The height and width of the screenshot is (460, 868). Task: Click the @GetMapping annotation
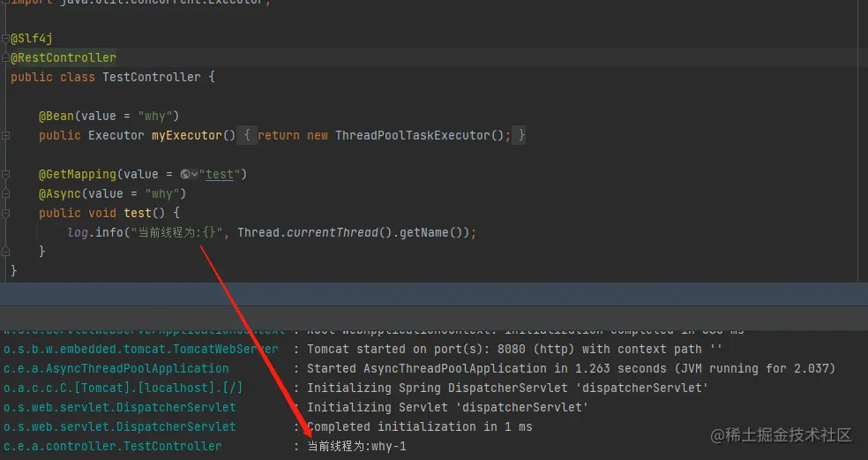pyautogui.click(x=78, y=174)
